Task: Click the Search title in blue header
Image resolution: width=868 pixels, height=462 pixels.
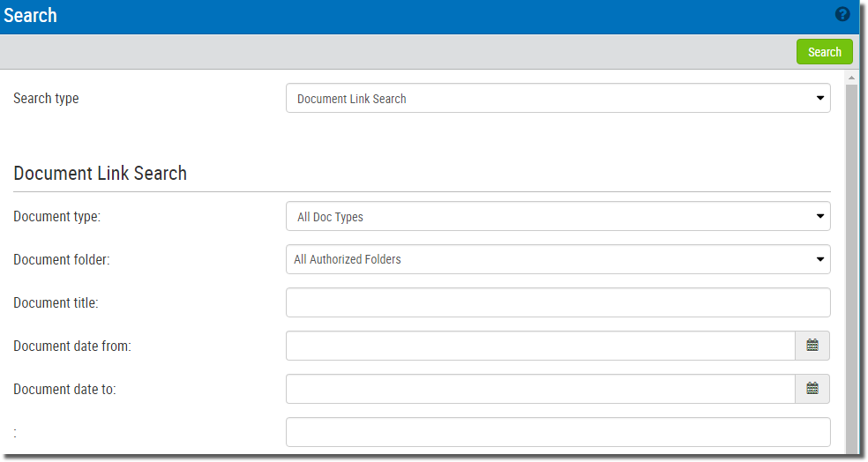Action: (31, 16)
